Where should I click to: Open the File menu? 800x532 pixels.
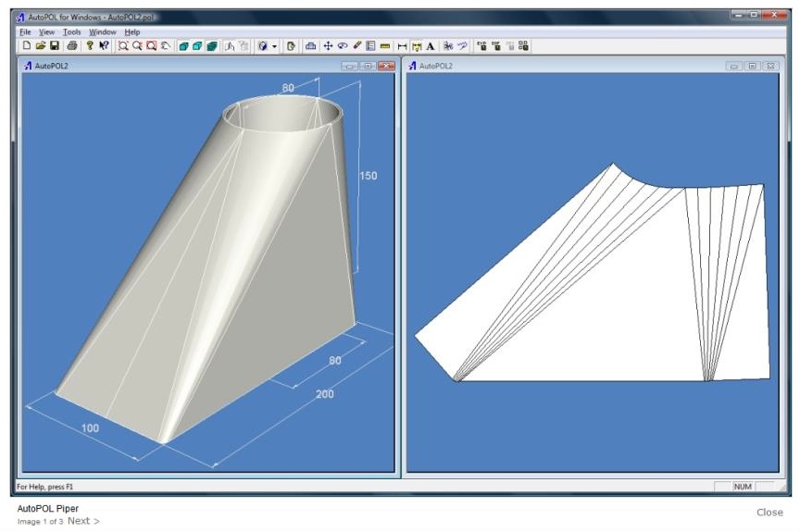25,31
